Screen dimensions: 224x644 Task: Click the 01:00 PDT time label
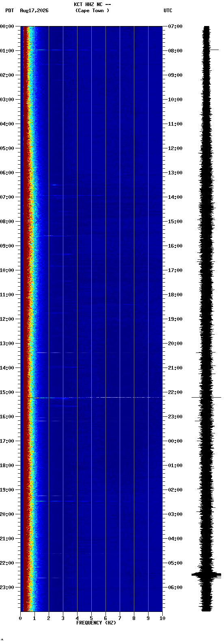tap(7, 51)
